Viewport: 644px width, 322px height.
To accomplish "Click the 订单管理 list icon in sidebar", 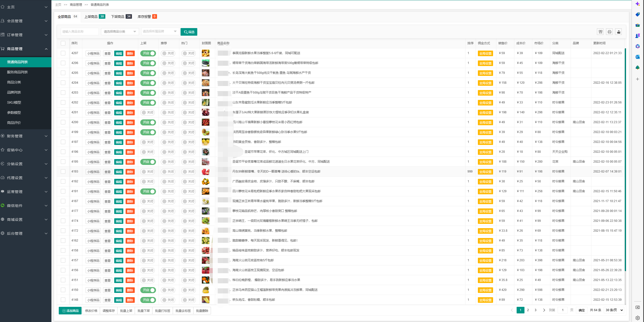I will (x=3, y=35).
